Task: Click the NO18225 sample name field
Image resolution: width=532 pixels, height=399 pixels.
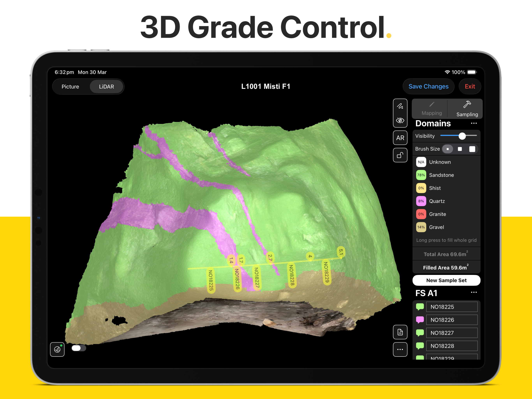Action: coord(452,307)
